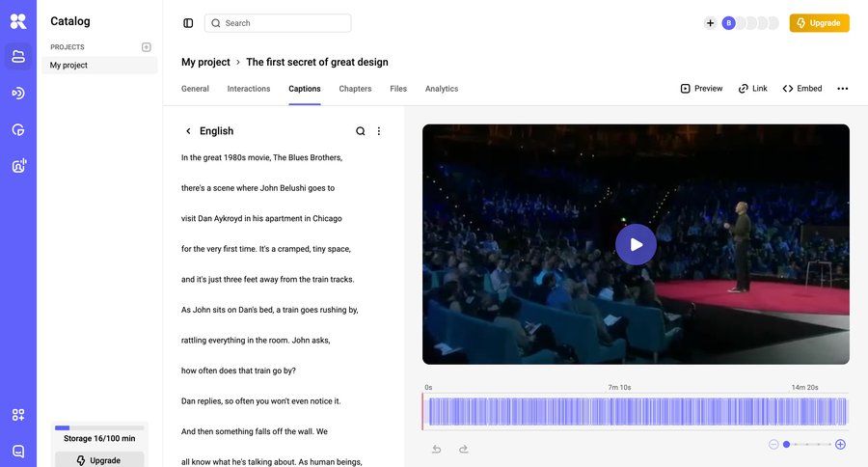Open the more options menu beside Embed
Image resolution: width=868 pixels, height=467 pixels.
(x=843, y=89)
